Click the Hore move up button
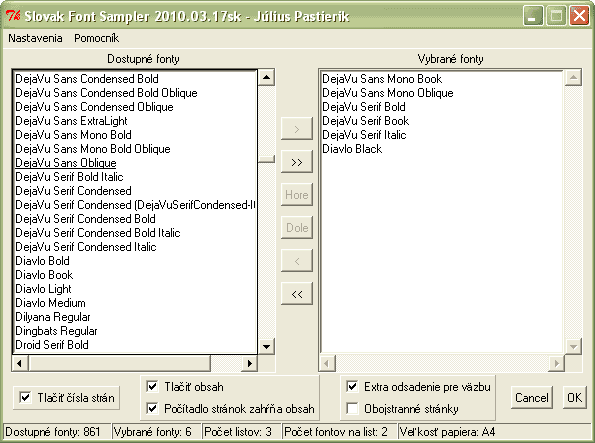 (x=297, y=195)
